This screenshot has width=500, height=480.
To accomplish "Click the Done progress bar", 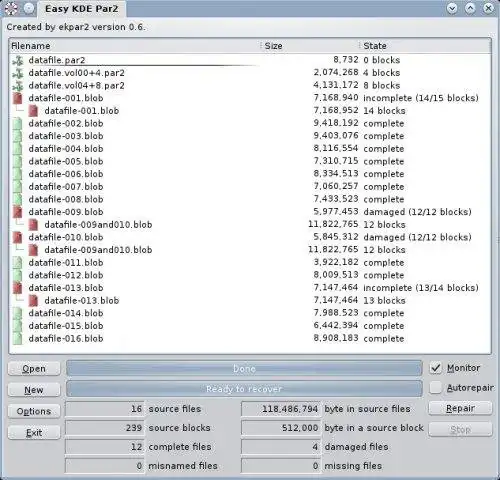I will click(244, 369).
